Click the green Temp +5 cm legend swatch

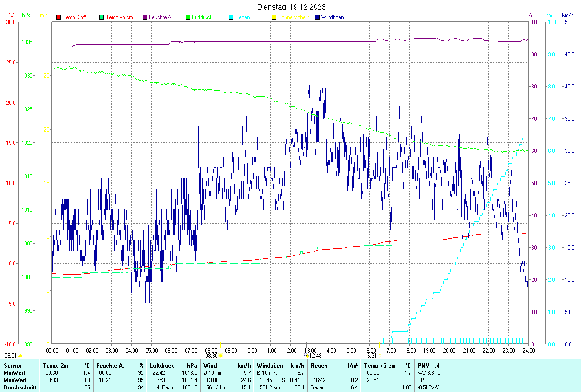point(102,17)
